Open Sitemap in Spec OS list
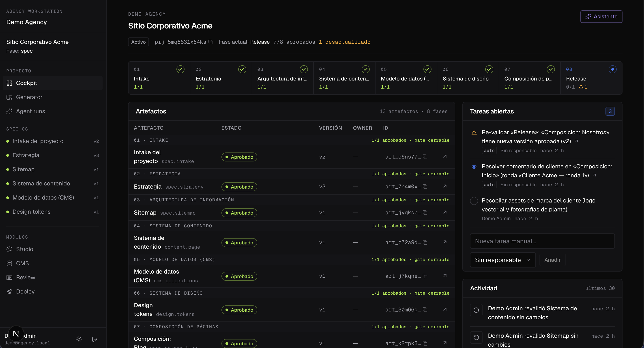 (53, 170)
